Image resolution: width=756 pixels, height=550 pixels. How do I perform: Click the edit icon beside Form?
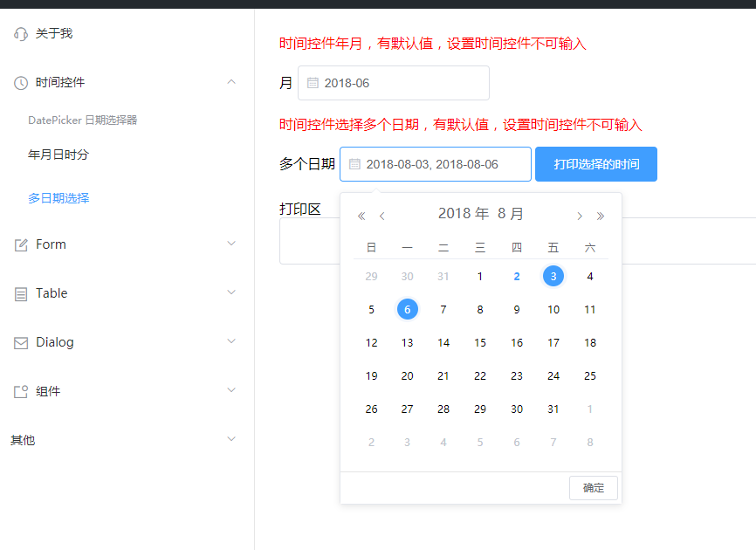coord(21,244)
